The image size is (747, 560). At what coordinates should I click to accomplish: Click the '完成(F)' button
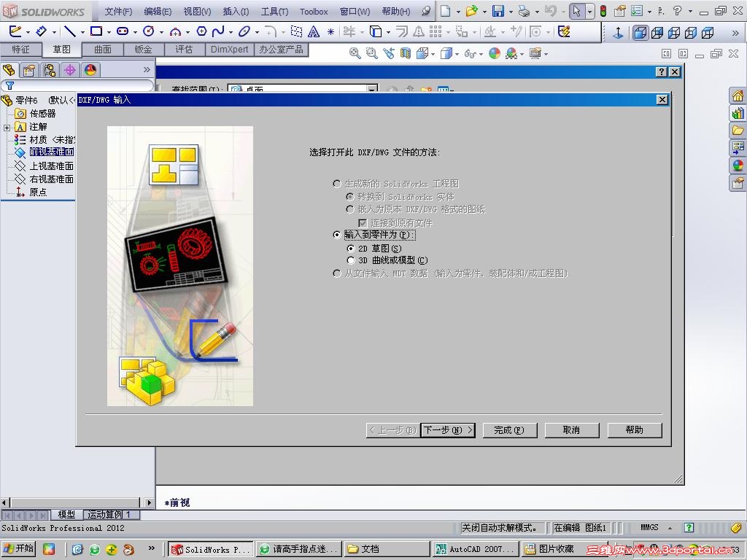pos(510,430)
